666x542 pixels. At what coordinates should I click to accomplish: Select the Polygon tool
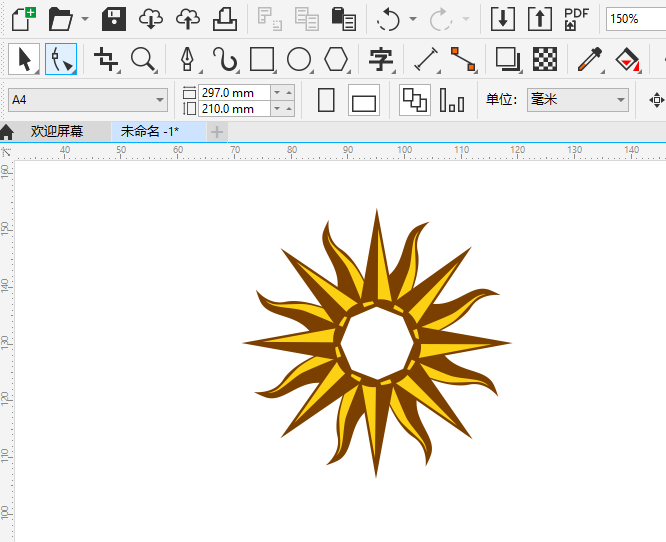pos(336,59)
